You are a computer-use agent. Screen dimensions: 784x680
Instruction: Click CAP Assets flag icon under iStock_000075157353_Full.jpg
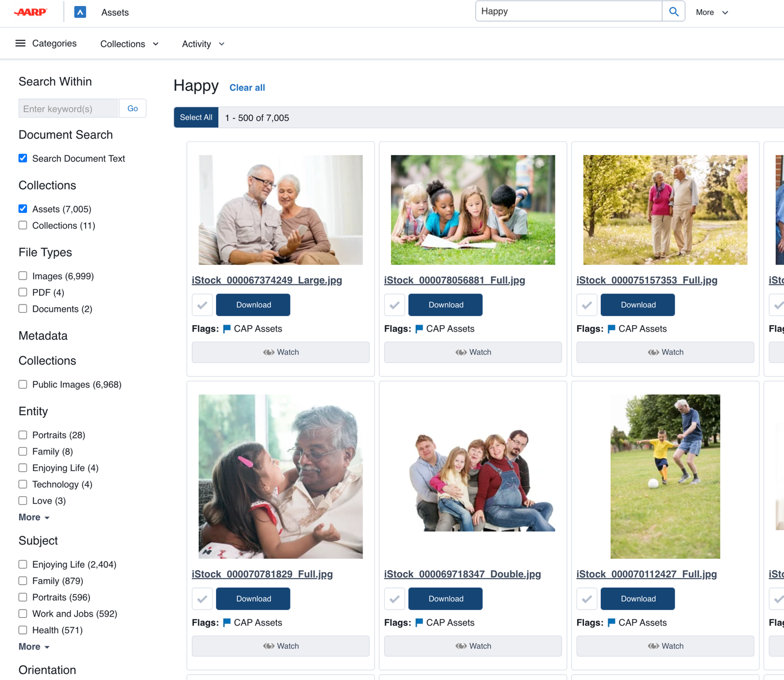(x=612, y=329)
